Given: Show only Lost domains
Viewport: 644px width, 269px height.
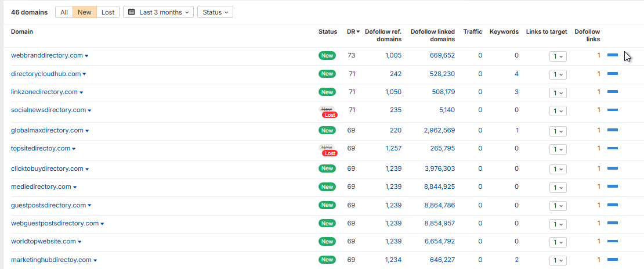Looking at the screenshot, I should [x=108, y=12].
